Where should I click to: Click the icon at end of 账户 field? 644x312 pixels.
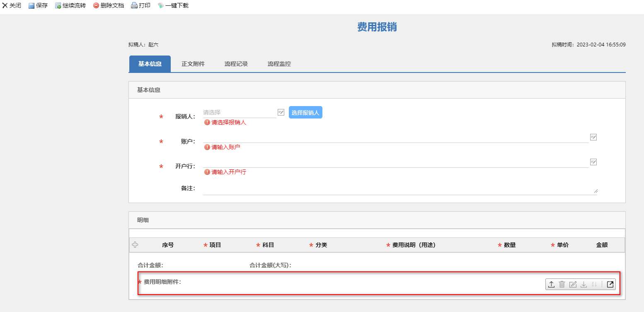point(593,137)
